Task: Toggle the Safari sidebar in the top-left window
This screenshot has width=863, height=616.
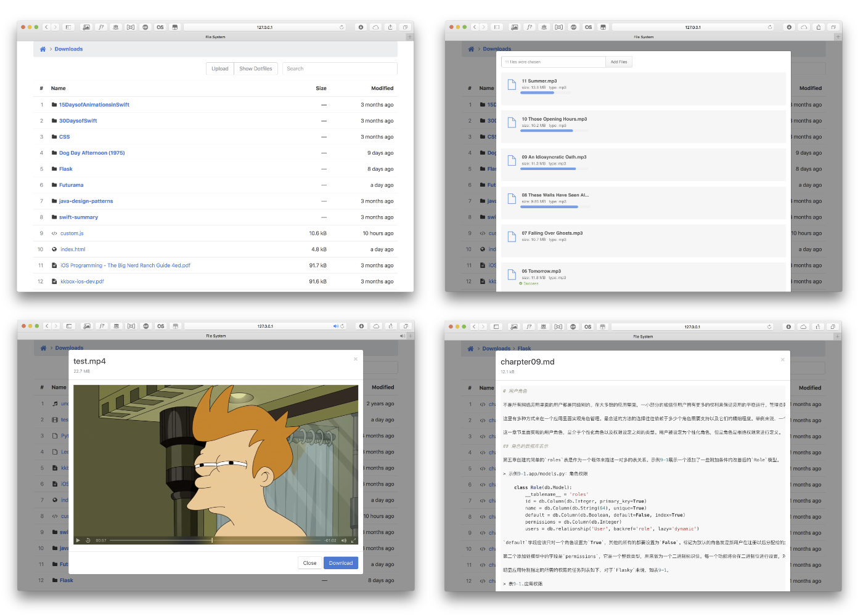Action: click(68, 27)
